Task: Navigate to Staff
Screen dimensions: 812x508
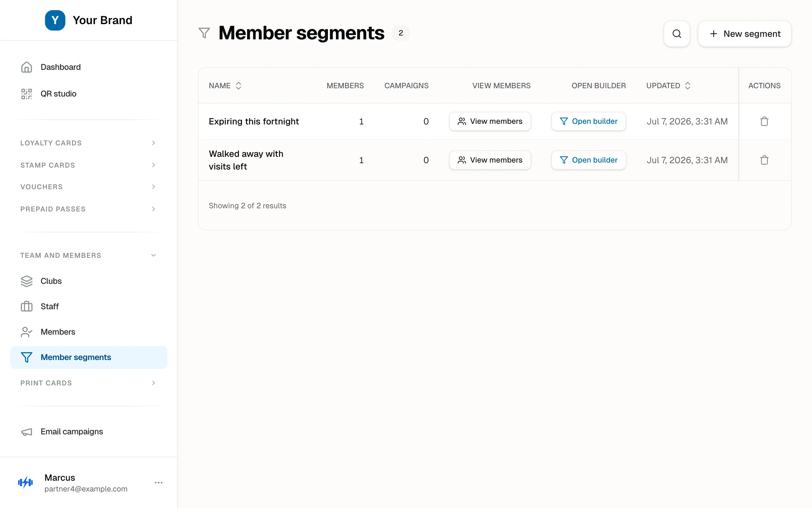Action: [88, 306]
